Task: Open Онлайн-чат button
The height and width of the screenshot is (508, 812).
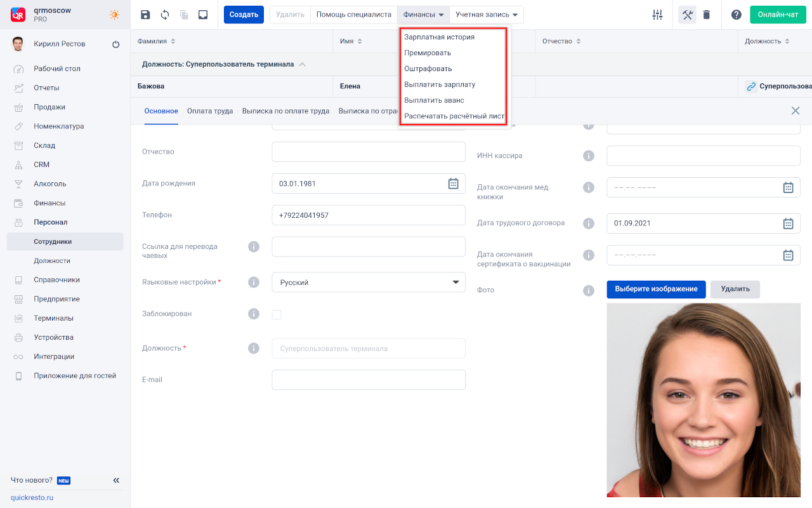Action: tap(778, 15)
